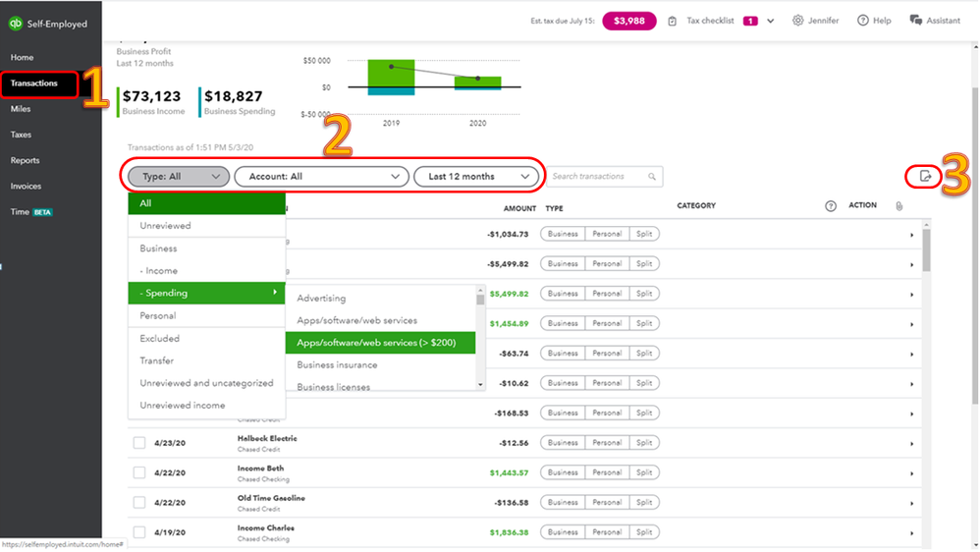Choose Unreviewed income option
This screenshot has width=980, height=552.
(207, 406)
